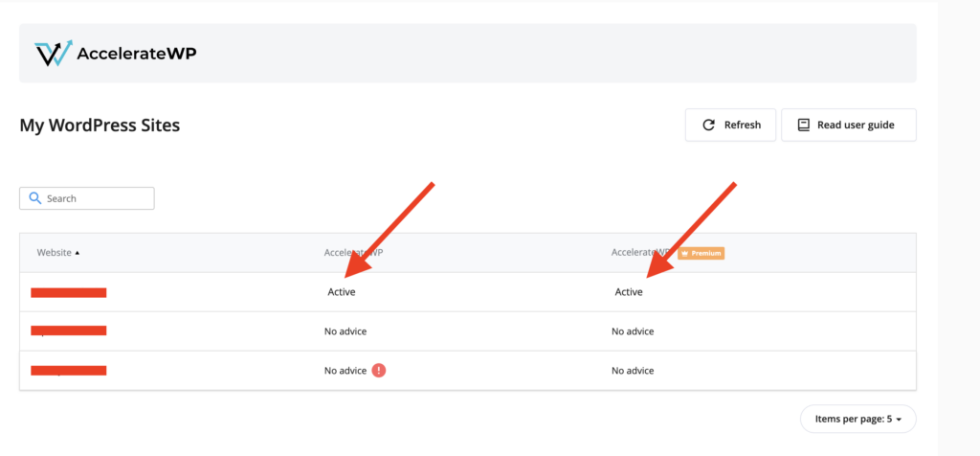The width and height of the screenshot is (980, 456).
Task: Click No advice text next to warning icon
Action: (345, 371)
